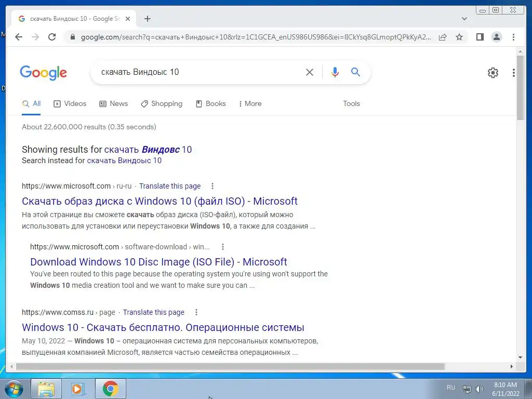The image size is (532, 399).
Task: Open Скачать образ диска с Windows 10 result
Action: pos(159,201)
